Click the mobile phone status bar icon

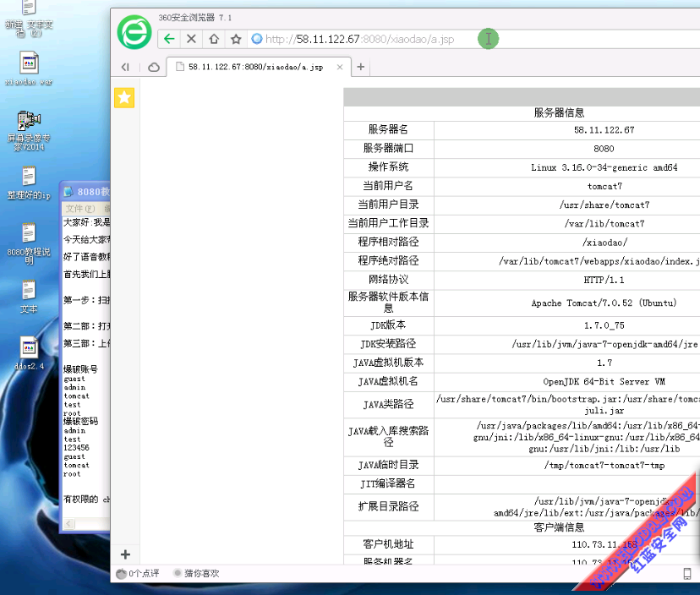point(687,574)
